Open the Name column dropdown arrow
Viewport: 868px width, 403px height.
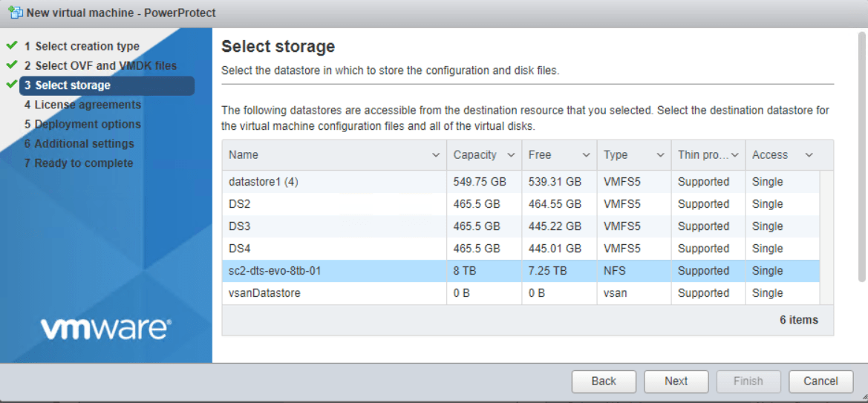(436, 155)
